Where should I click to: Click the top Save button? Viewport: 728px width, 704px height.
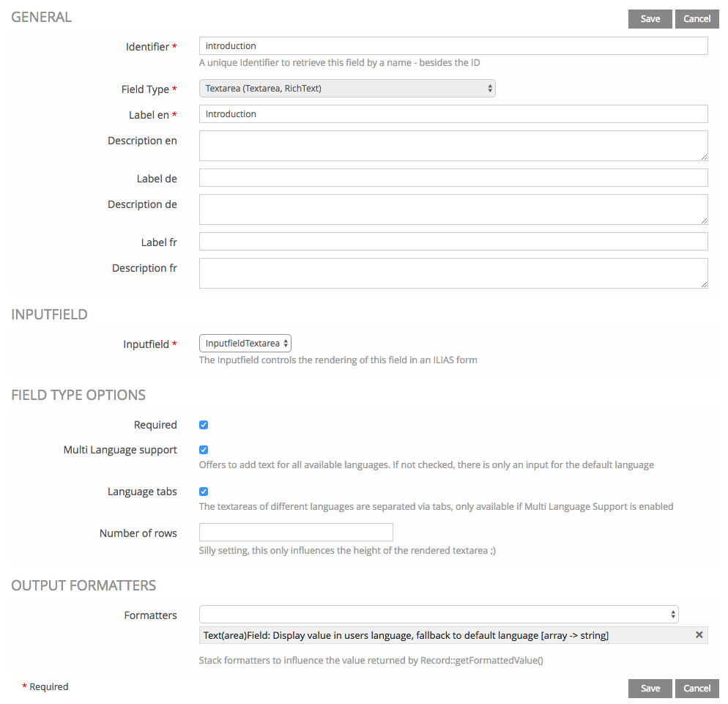[650, 19]
